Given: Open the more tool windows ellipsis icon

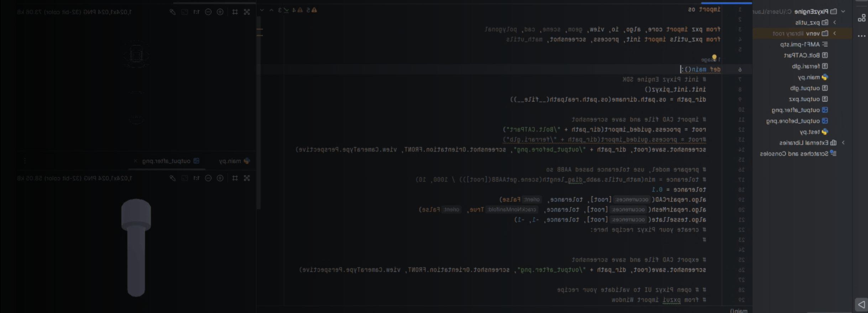Looking at the screenshot, I should (x=862, y=36).
